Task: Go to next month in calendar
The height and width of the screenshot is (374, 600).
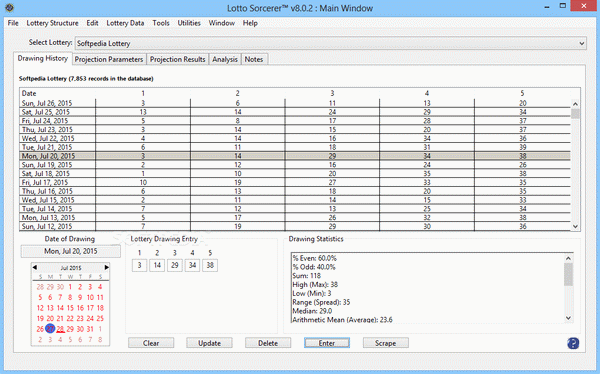Action: point(106,267)
